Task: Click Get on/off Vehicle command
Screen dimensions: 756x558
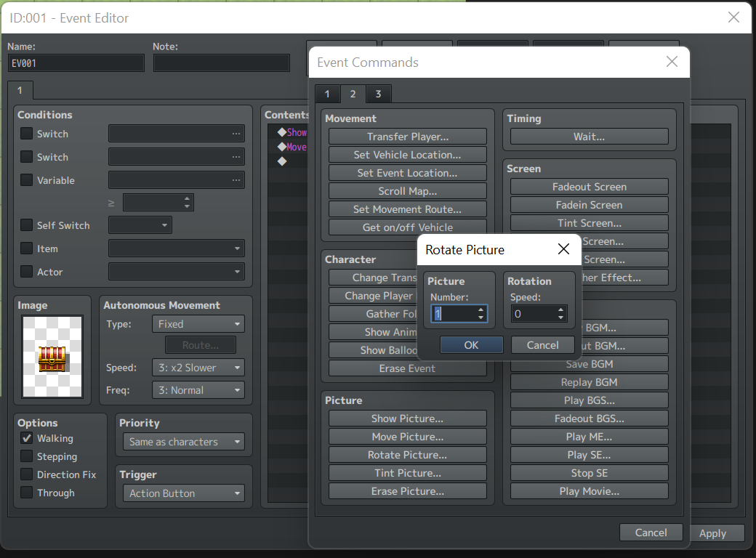Action: point(407,227)
